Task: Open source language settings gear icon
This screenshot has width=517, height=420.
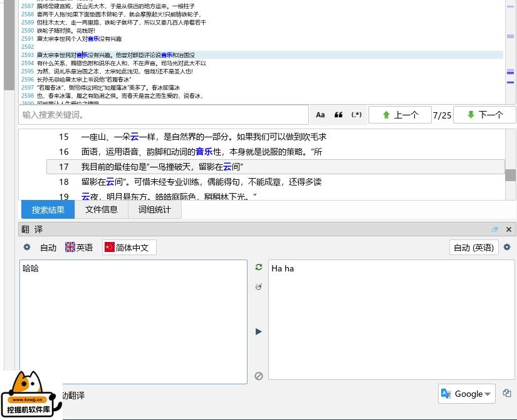Action: click(x=26, y=248)
